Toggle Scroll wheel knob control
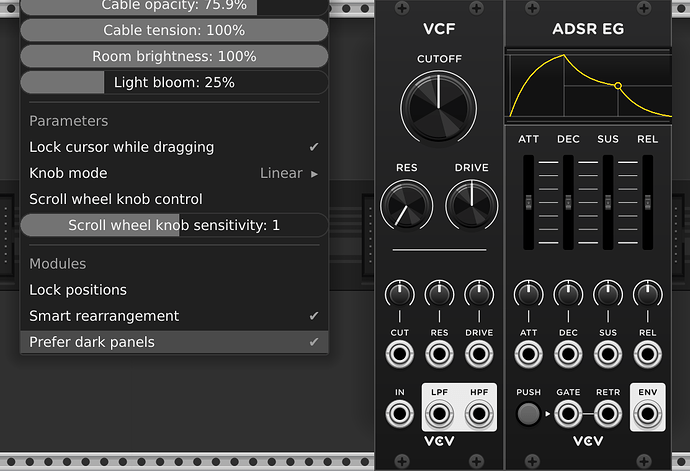Viewport: 690px width, 471px height. 174,199
